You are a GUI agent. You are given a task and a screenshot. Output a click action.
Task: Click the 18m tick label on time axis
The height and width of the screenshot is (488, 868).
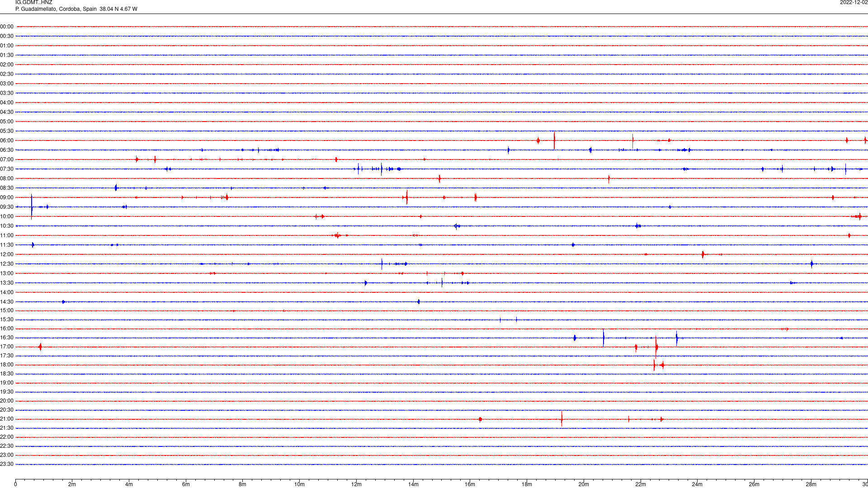pyautogui.click(x=527, y=484)
